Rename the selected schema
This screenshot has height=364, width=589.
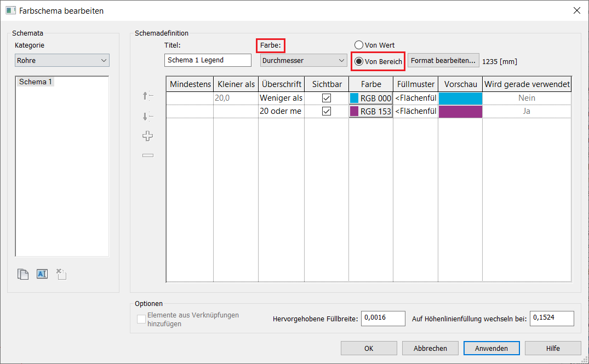(x=42, y=274)
